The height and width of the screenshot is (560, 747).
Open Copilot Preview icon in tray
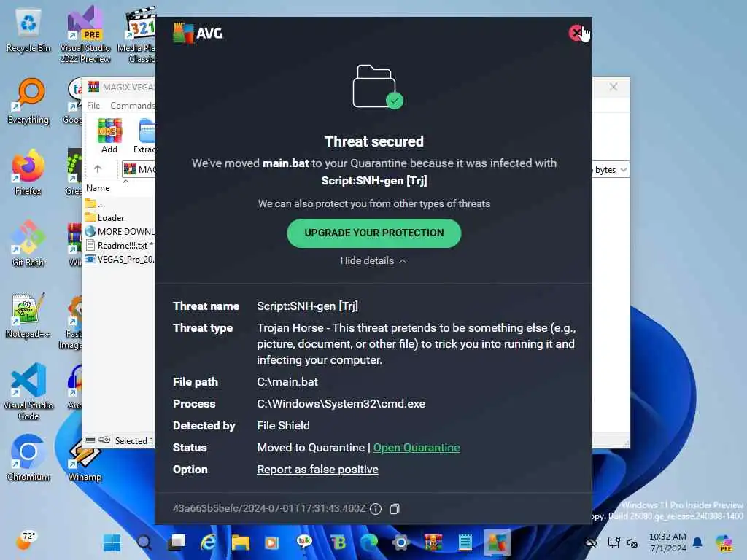point(724,542)
